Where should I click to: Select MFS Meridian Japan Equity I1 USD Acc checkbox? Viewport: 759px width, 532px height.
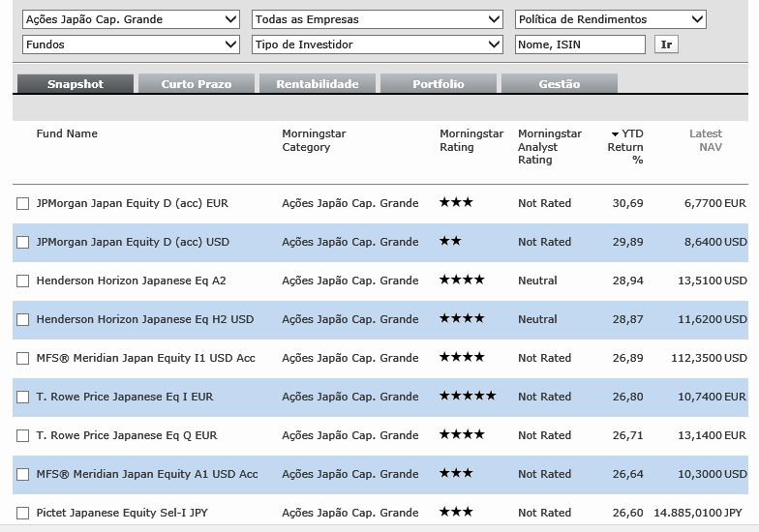point(23,358)
